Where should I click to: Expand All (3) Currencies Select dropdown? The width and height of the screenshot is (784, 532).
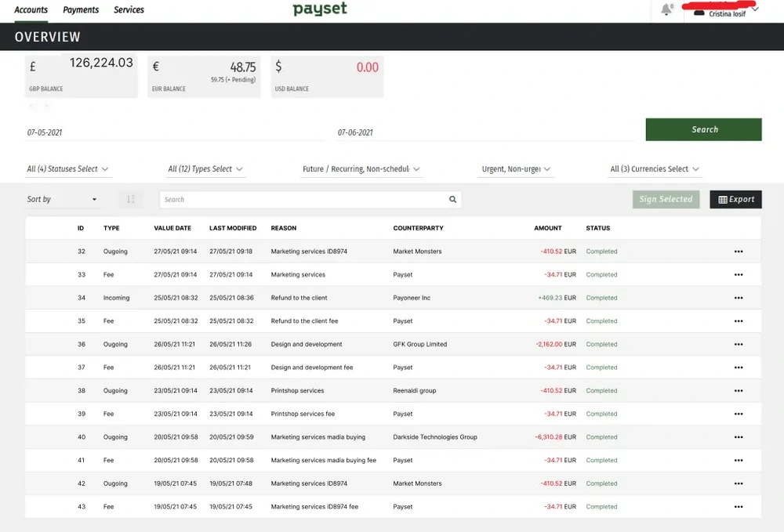tap(655, 168)
